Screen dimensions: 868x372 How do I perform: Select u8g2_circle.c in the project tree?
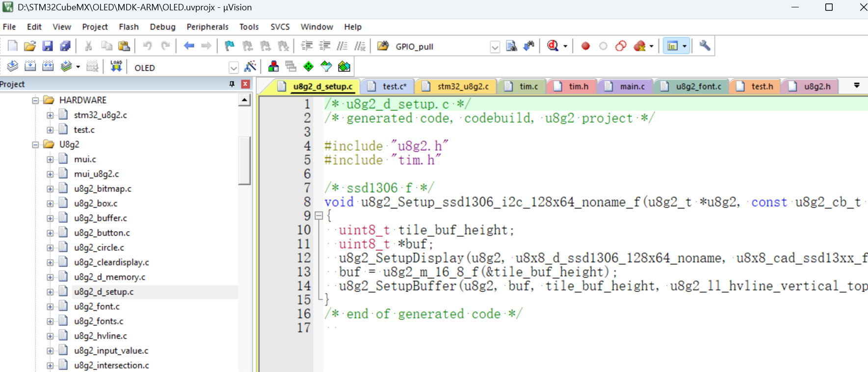coord(99,248)
